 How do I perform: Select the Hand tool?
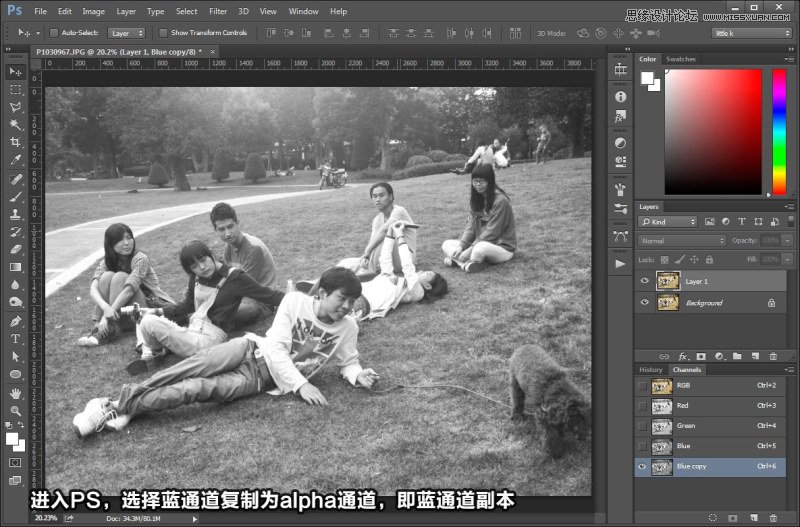click(x=15, y=393)
